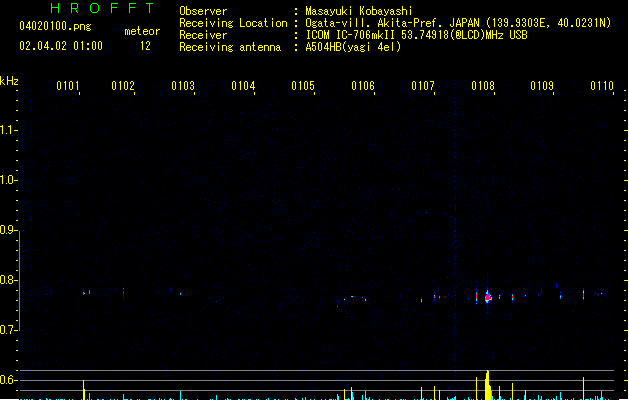This screenshot has height=400, width=629.
Task: Click the tallest yellow intensity peak
Action: coord(487,385)
